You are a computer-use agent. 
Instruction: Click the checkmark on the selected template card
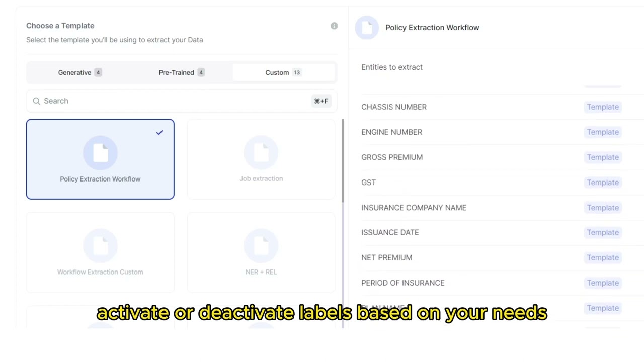(x=159, y=132)
